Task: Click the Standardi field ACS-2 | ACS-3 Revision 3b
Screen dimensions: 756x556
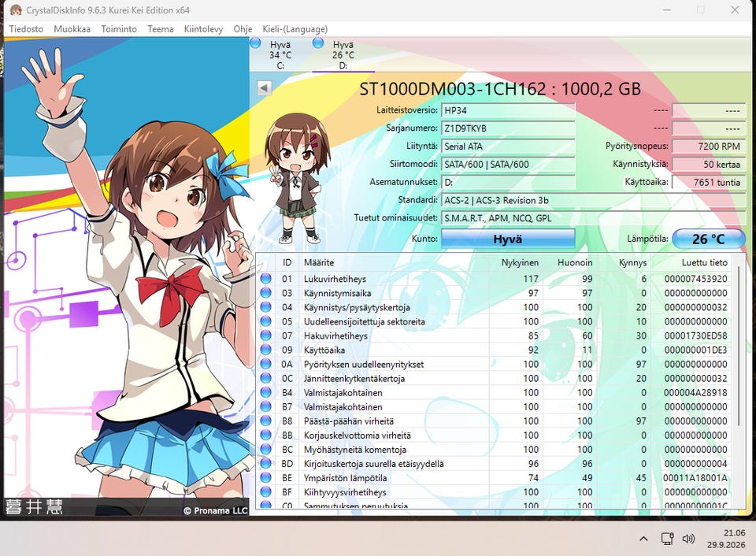Action: click(x=593, y=200)
